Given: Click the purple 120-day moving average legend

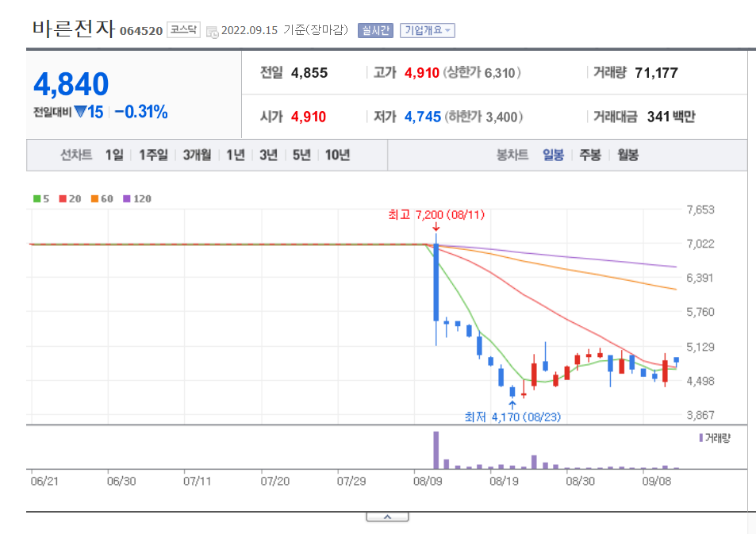Looking at the screenshot, I should coord(137,198).
